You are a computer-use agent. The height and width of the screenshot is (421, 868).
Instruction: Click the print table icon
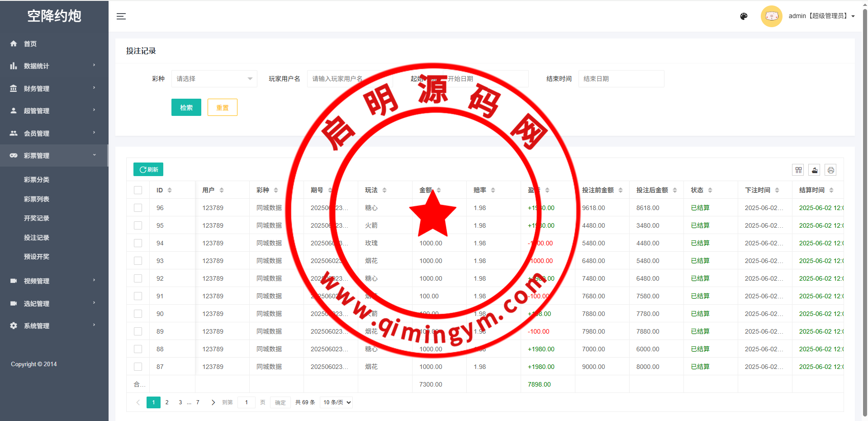click(831, 170)
